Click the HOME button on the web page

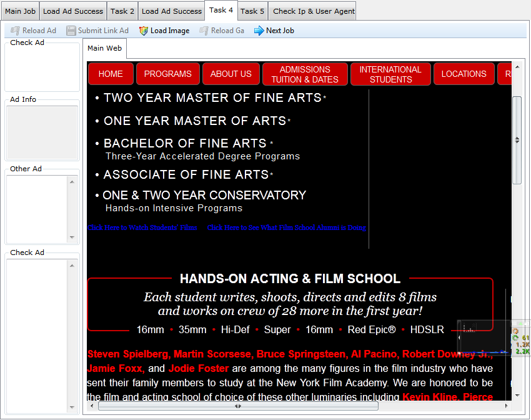111,74
